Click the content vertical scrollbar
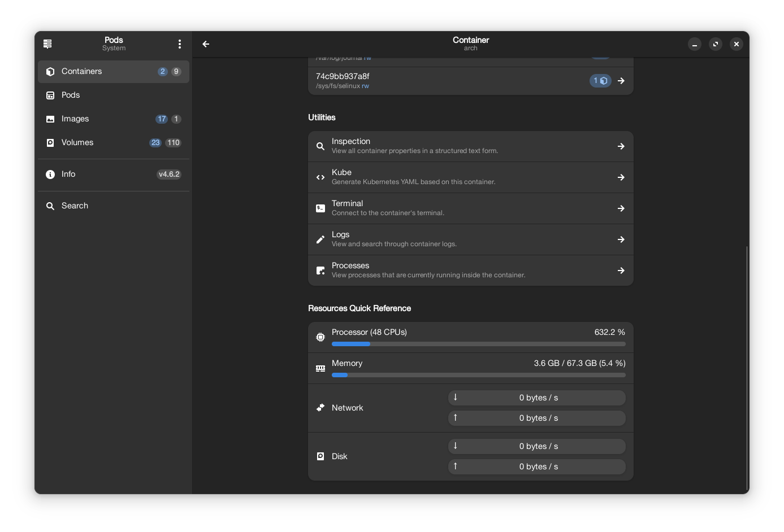The image size is (784, 532). coord(747,369)
